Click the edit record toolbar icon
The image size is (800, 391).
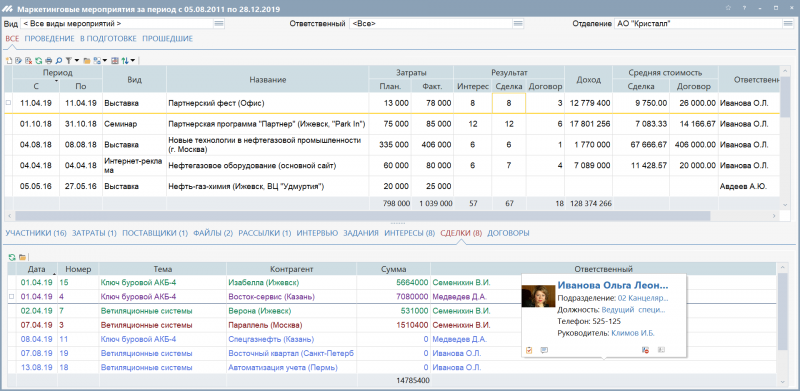coord(18,60)
